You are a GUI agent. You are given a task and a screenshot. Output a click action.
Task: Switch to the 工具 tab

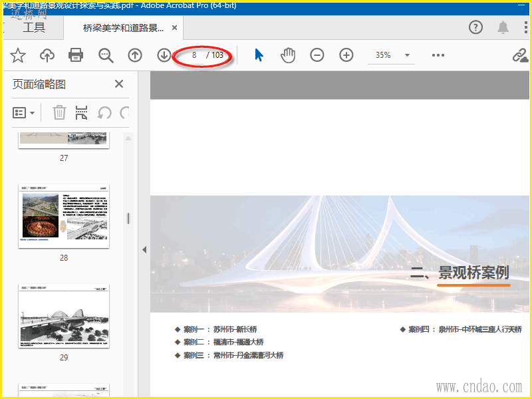34,27
